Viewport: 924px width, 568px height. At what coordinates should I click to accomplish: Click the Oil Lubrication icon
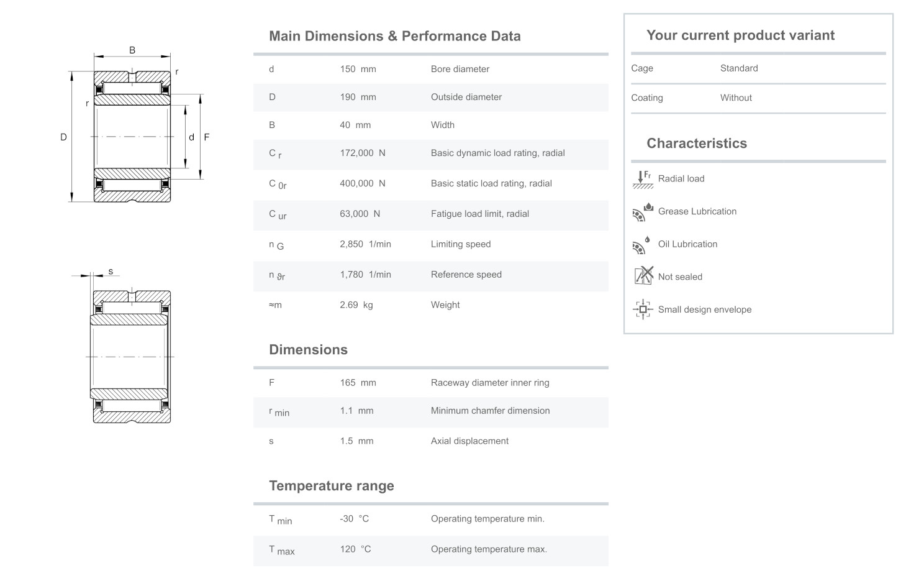click(x=642, y=245)
